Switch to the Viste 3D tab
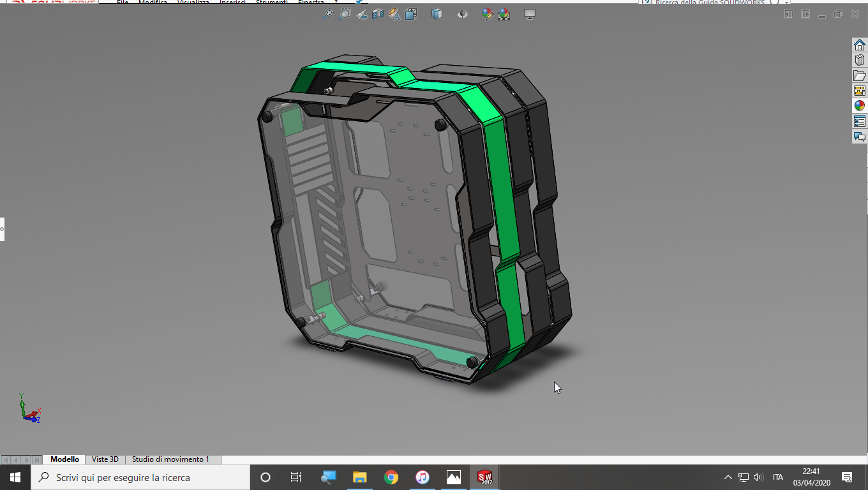The width and height of the screenshot is (868, 490). (x=105, y=459)
